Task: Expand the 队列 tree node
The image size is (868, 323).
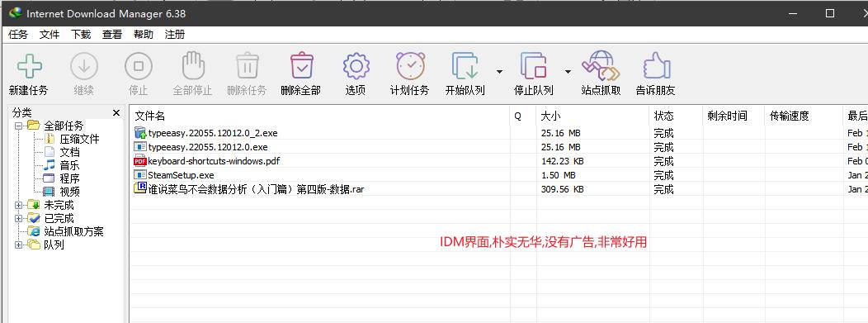Action: [18, 245]
